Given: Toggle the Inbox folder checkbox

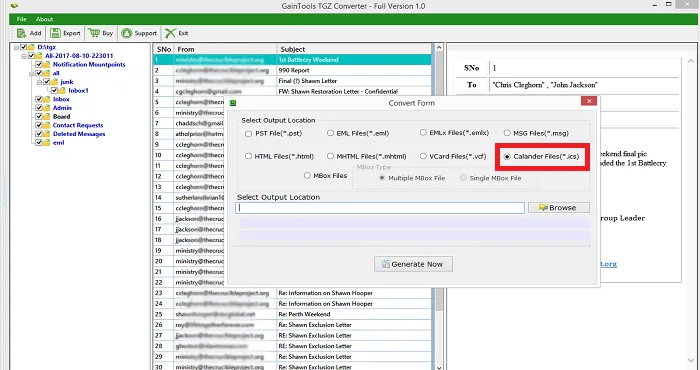Looking at the screenshot, I should [x=39, y=99].
